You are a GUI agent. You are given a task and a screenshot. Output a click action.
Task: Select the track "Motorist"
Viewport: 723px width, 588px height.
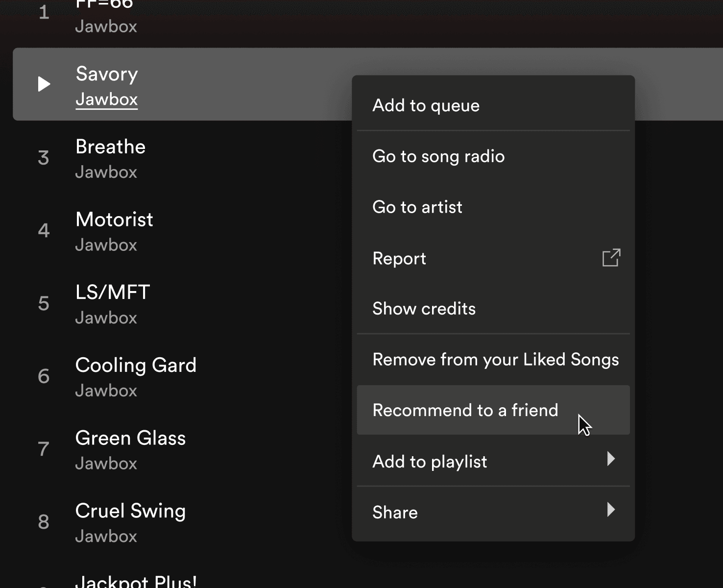114,220
